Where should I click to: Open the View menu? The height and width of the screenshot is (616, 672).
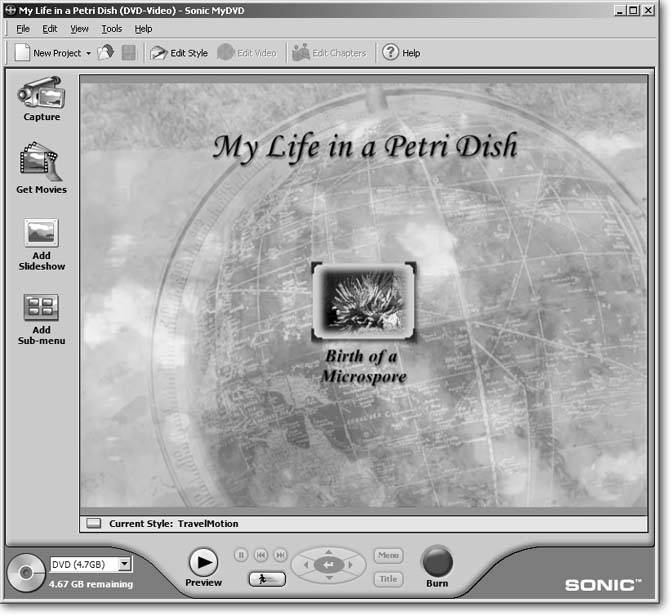pos(80,29)
